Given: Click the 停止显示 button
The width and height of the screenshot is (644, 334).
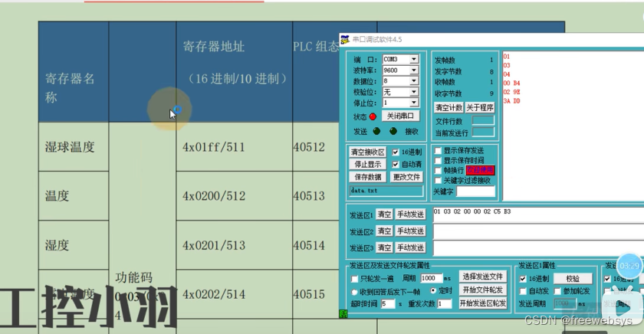Looking at the screenshot, I should click(x=367, y=165).
